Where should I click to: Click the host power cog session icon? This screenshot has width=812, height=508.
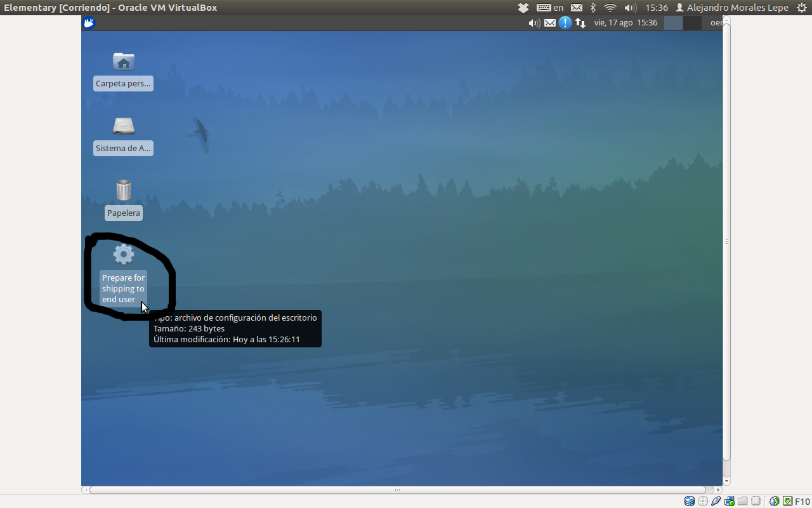point(801,8)
